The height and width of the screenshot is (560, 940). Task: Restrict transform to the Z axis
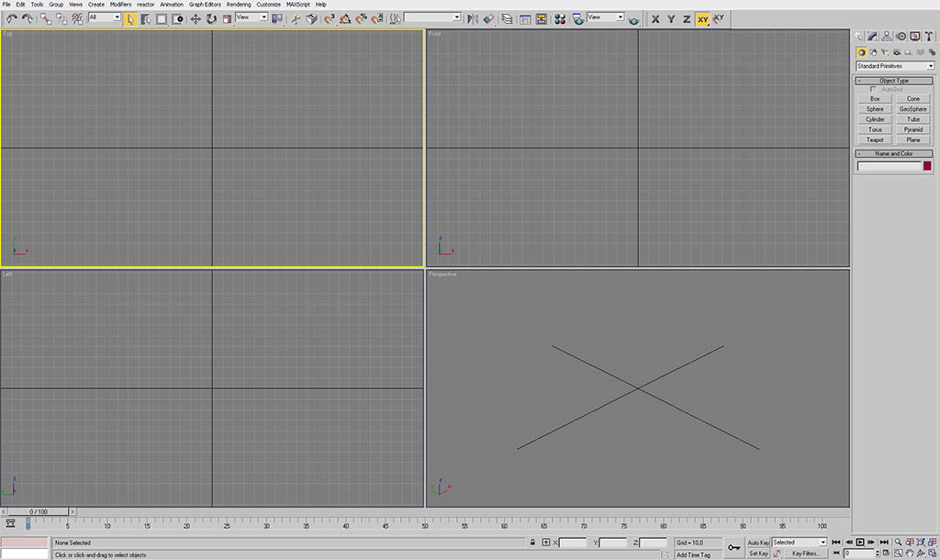tap(686, 18)
